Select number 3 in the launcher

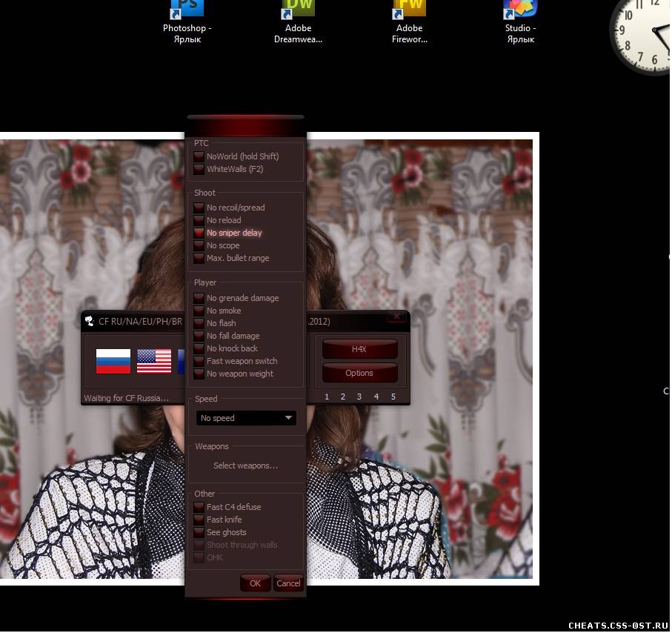point(359,397)
